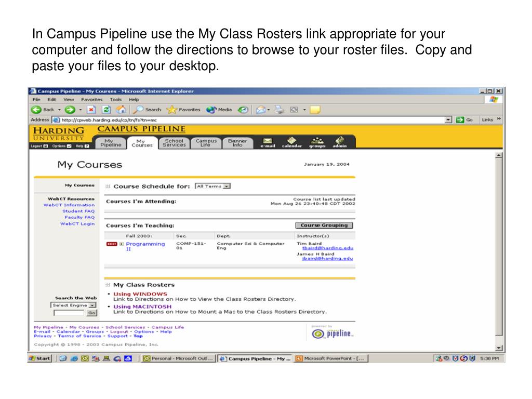532x399 pixels.
Task: Click the Course Grouping button
Action: (x=324, y=225)
